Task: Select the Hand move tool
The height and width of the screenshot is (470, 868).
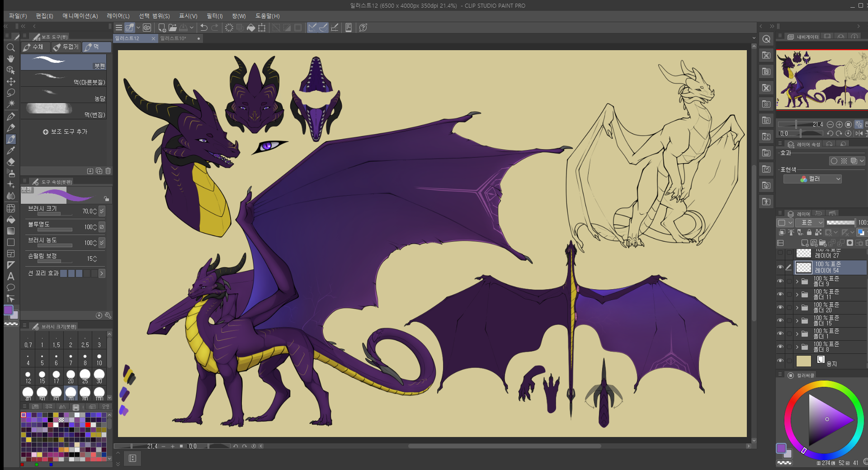Action: (x=11, y=59)
